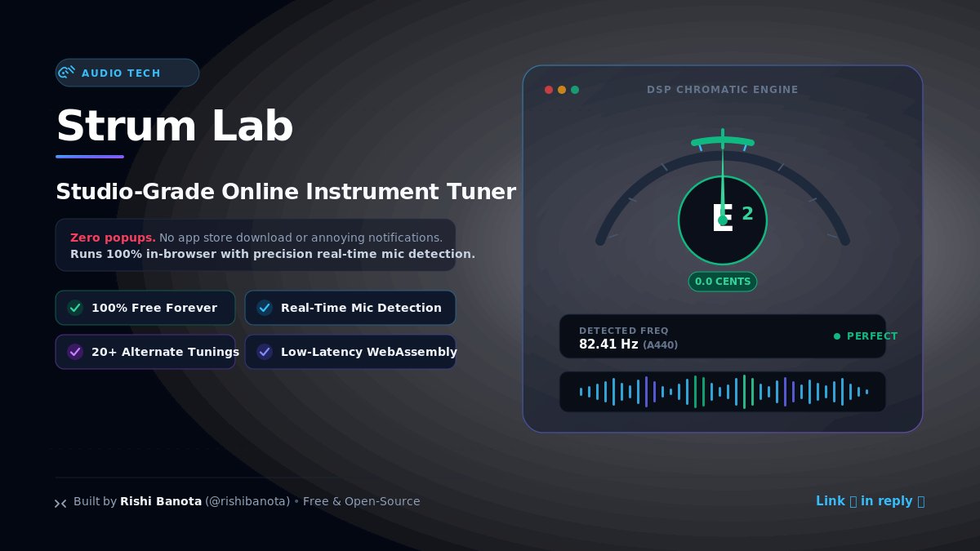Click the signal wave icon in AUDIO TECH badge
The image size is (980, 551).
(x=67, y=73)
